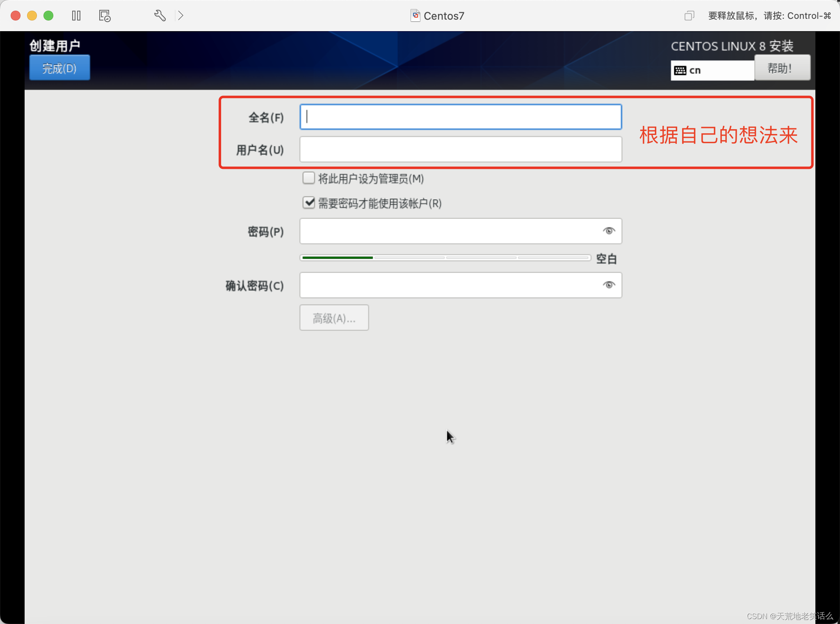Reveal confirm password via the eye icon
The height and width of the screenshot is (624, 840).
(x=609, y=285)
